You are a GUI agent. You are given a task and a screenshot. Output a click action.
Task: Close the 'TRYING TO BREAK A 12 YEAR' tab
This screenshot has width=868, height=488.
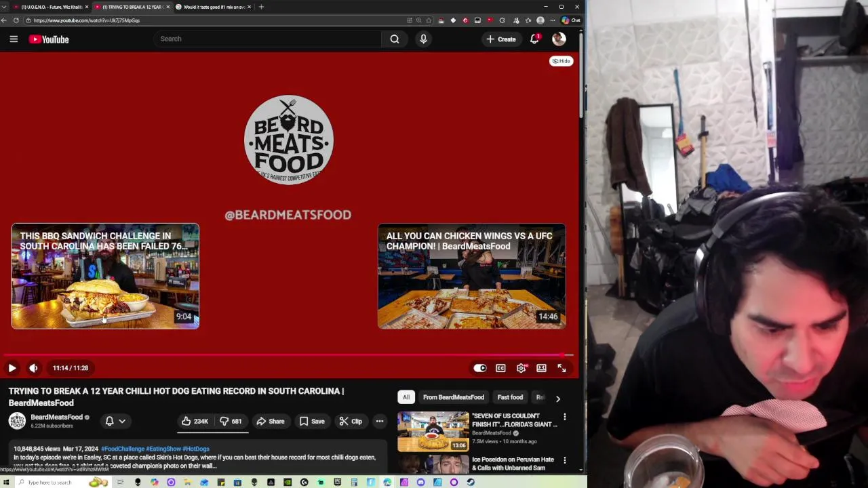point(168,7)
